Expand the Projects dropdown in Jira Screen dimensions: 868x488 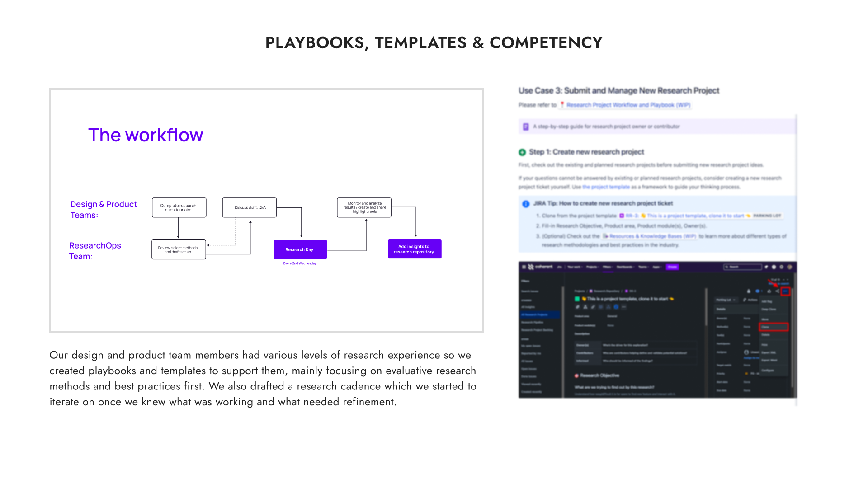593,267
